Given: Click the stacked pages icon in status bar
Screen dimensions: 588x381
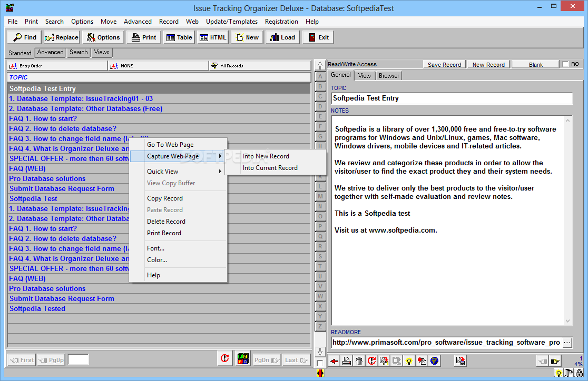Looking at the screenshot, I should pyautogui.click(x=569, y=373).
